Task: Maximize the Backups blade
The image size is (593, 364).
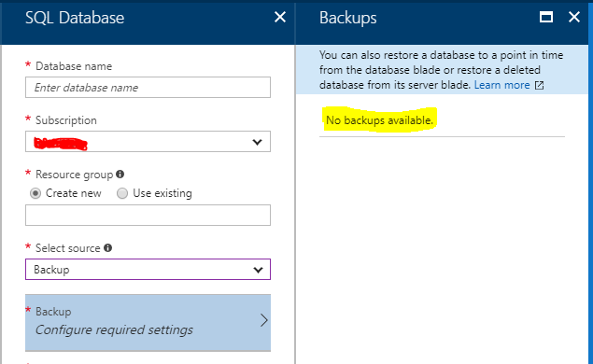Action: [546, 17]
